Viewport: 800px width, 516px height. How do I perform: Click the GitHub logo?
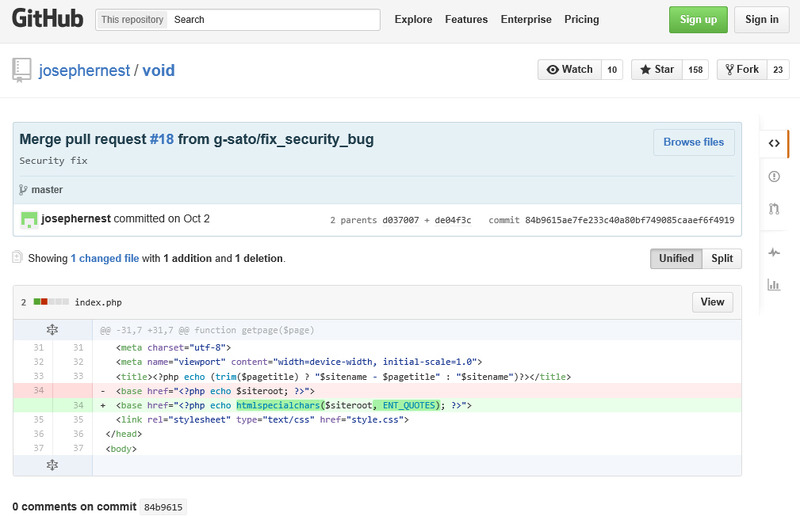(x=47, y=19)
